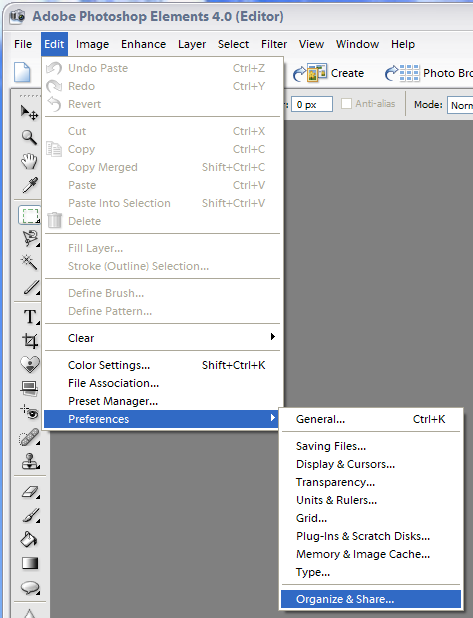Open Saving Files preferences

(371, 446)
